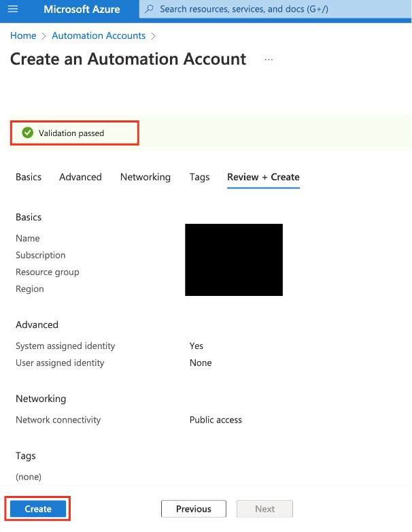Click the Tags section heading in review

click(26, 456)
